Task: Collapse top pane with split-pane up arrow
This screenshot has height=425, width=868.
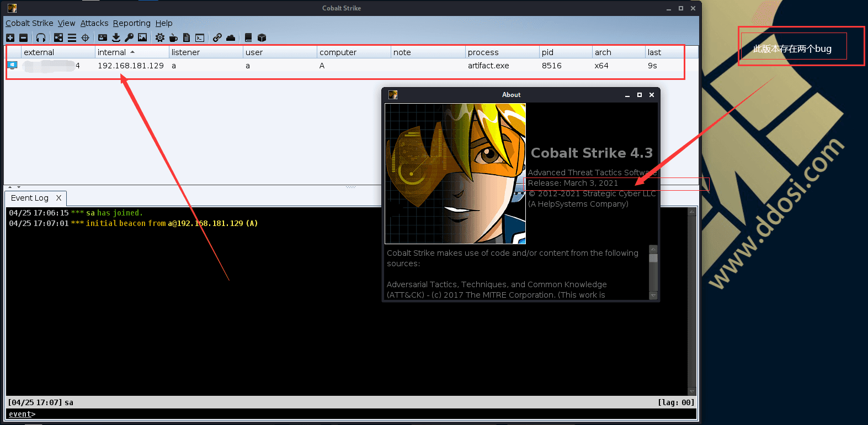Action: (x=10, y=187)
